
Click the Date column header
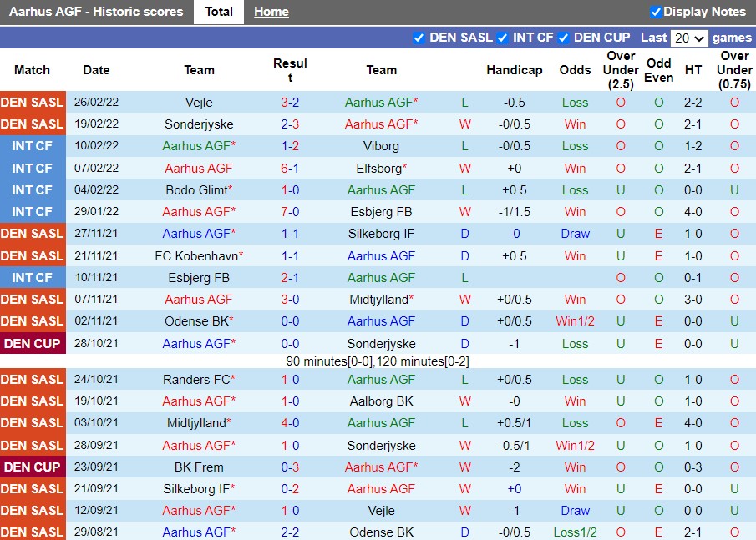click(96, 70)
